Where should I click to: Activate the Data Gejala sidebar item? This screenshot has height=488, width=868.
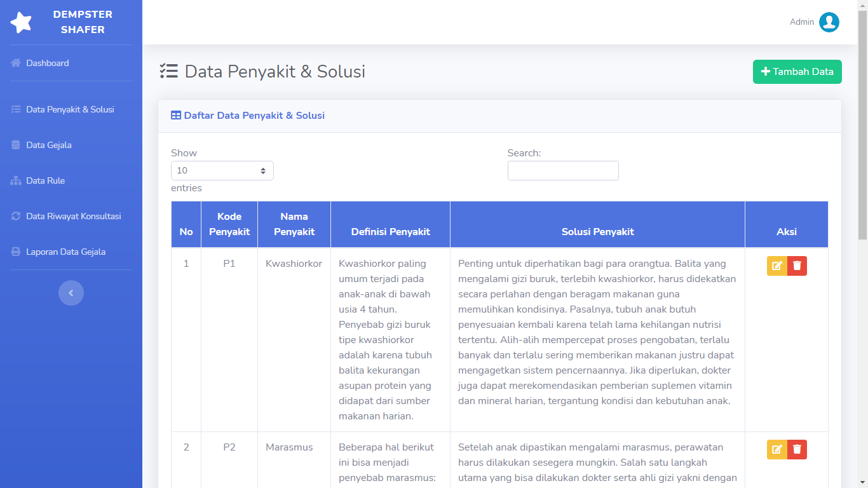pos(47,145)
